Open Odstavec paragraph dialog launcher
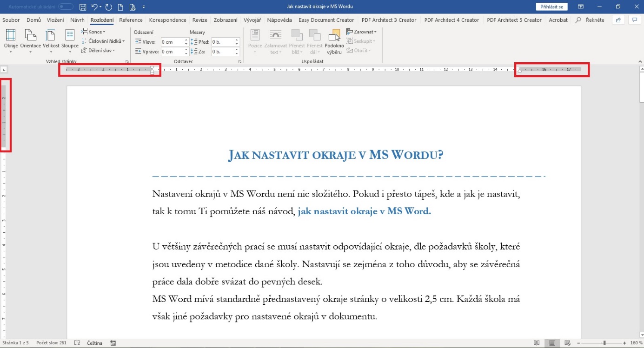Viewport: 644px width, 348px height. point(240,61)
